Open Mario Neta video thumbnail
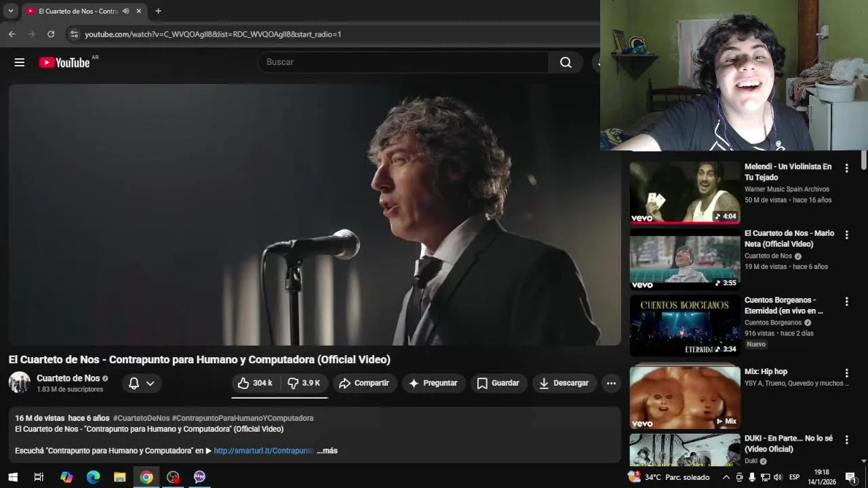868x488 pixels. click(x=685, y=259)
